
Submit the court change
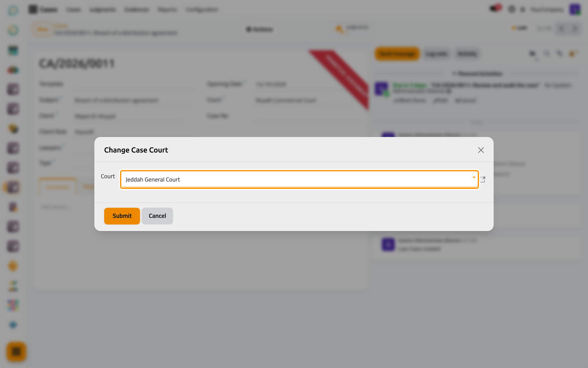tap(122, 216)
